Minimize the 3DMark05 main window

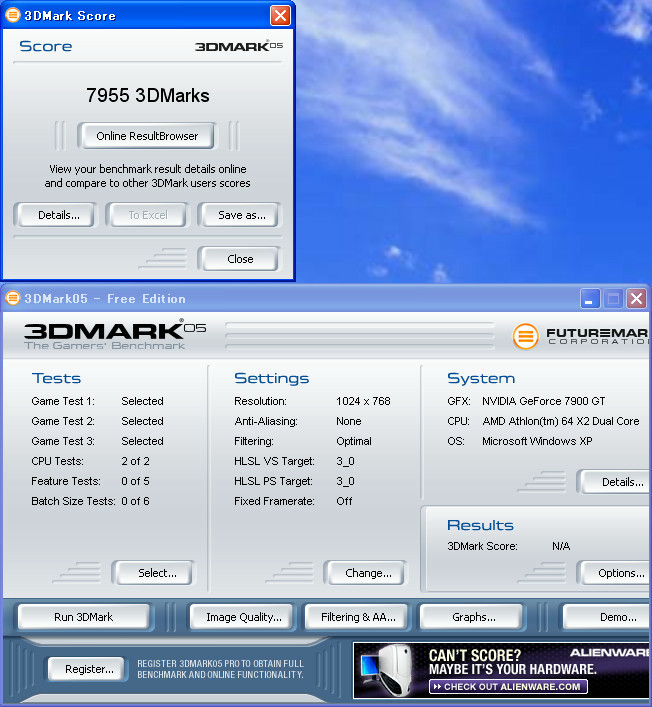(x=589, y=298)
